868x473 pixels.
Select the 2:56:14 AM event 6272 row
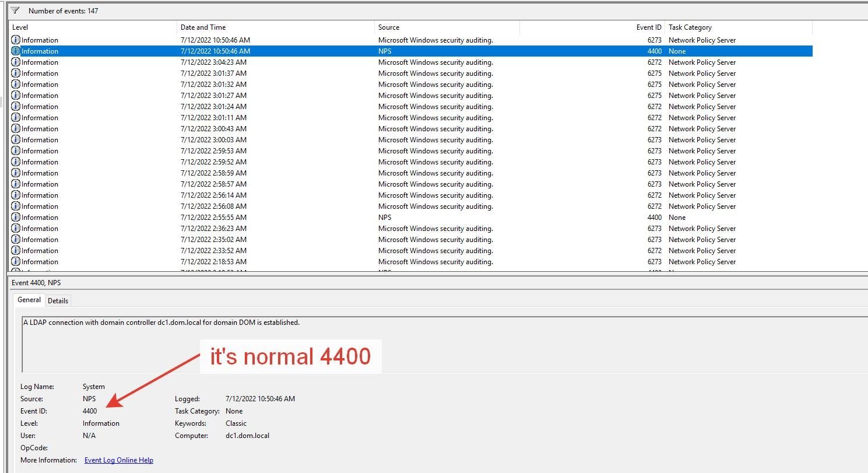411,195
